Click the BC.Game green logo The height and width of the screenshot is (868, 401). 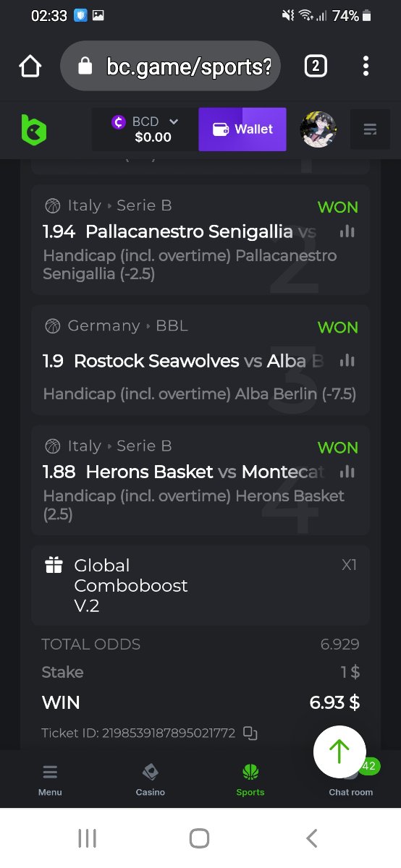pos(33,130)
